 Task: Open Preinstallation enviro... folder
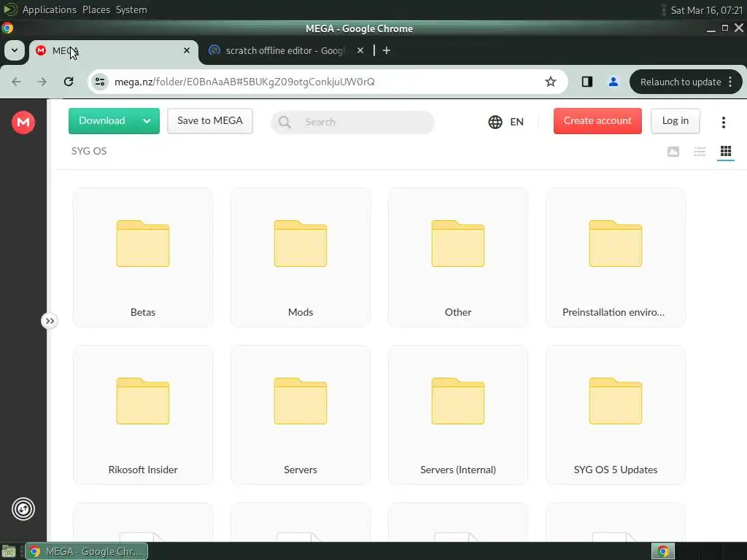click(616, 257)
